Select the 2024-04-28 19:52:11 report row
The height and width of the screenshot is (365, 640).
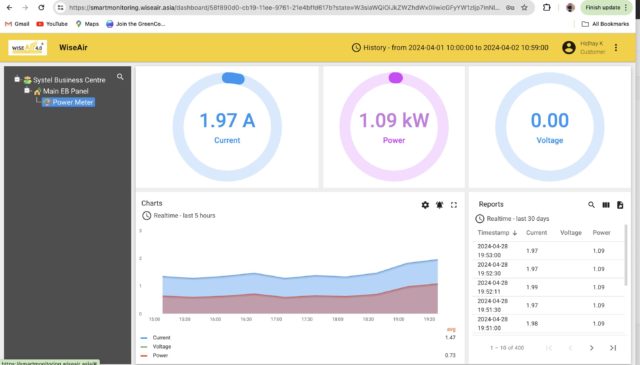pyautogui.click(x=549, y=287)
